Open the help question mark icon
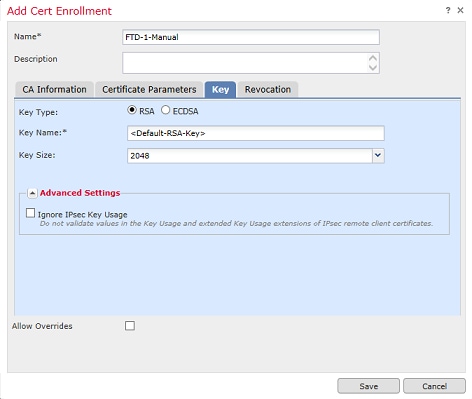The height and width of the screenshot is (399, 472). (x=448, y=11)
